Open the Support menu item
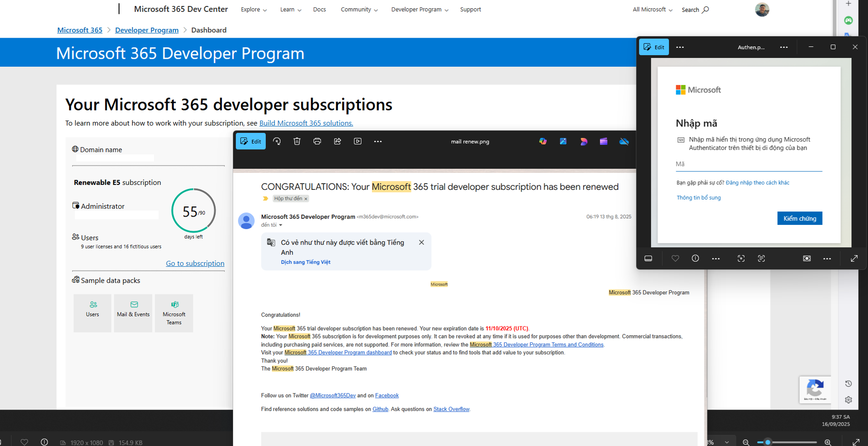 (470, 10)
